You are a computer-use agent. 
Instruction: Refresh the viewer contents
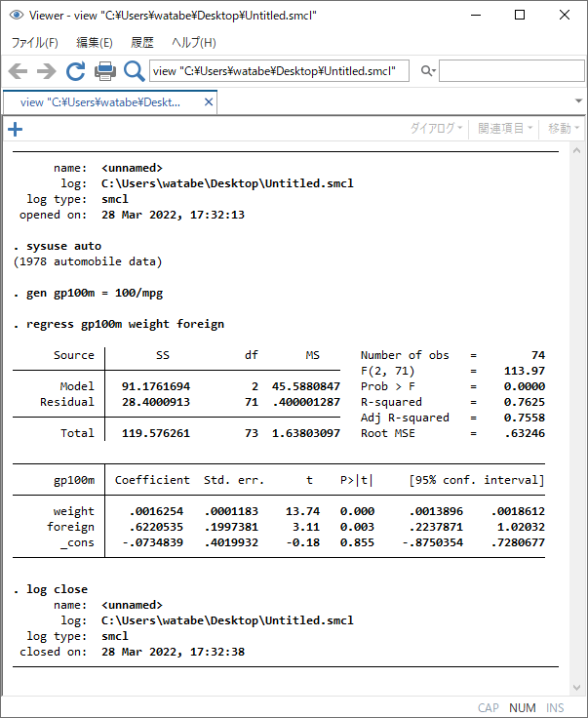pyautogui.click(x=75, y=71)
